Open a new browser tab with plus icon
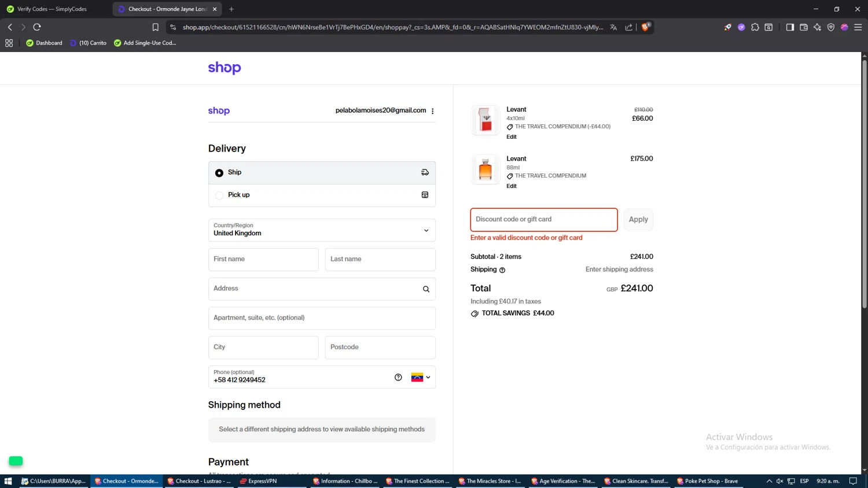 tap(231, 9)
